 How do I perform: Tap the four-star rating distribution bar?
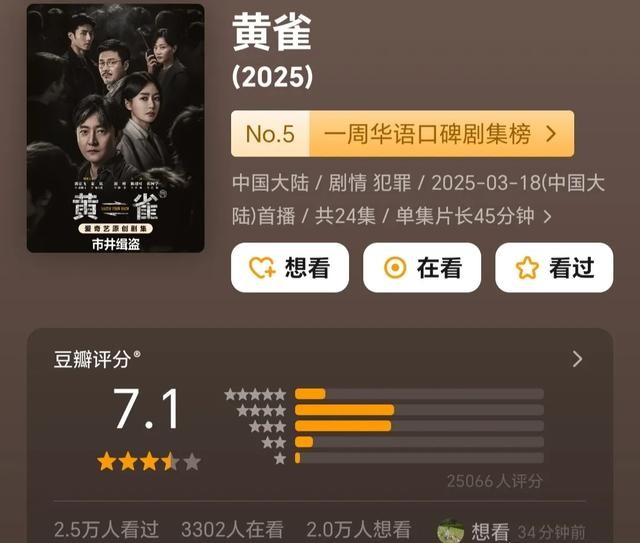[x=419, y=410]
